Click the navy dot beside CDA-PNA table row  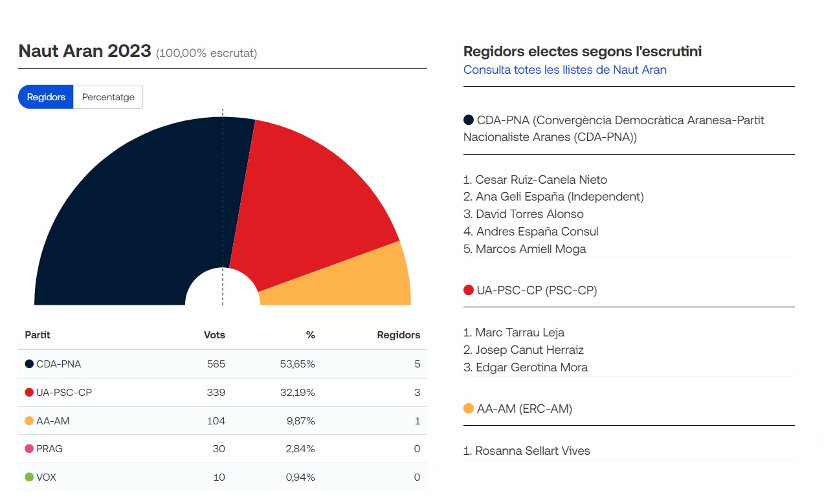point(29,364)
